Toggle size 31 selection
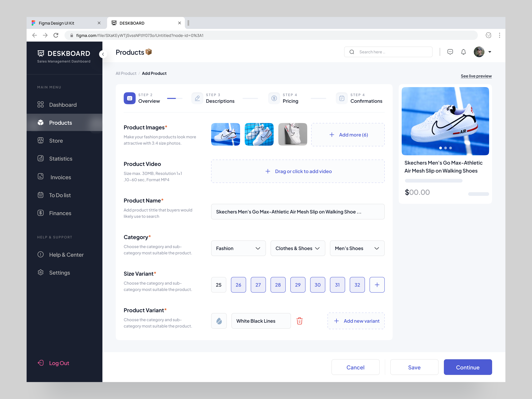Image resolution: width=532 pixels, height=399 pixels. (x=337, y=285)
